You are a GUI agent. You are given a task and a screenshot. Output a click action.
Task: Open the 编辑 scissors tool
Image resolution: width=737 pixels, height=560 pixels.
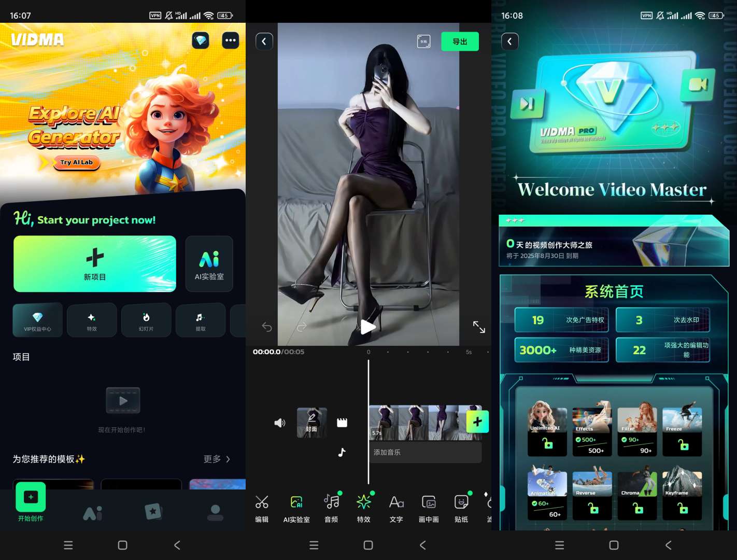262,508
